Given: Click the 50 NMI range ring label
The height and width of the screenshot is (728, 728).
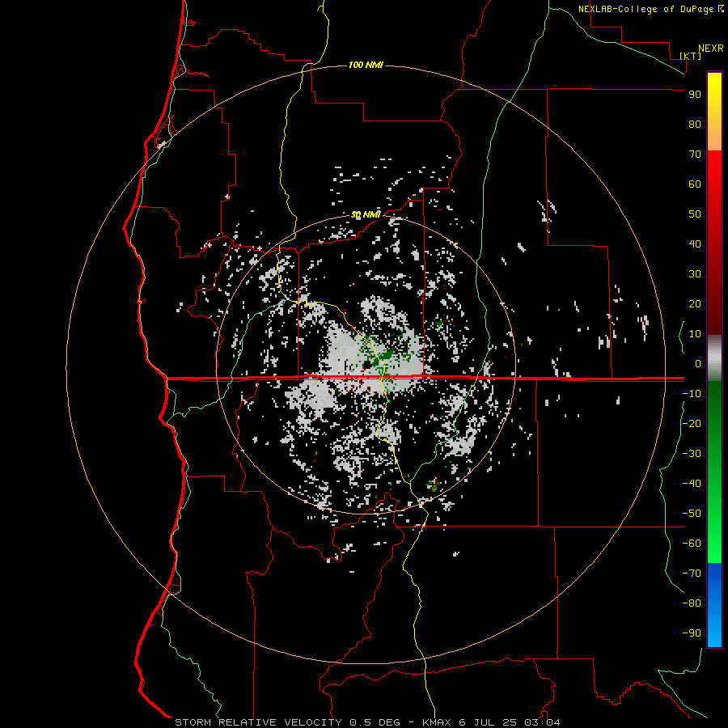Looking at the screenshot, I should [x=366, y=214].
